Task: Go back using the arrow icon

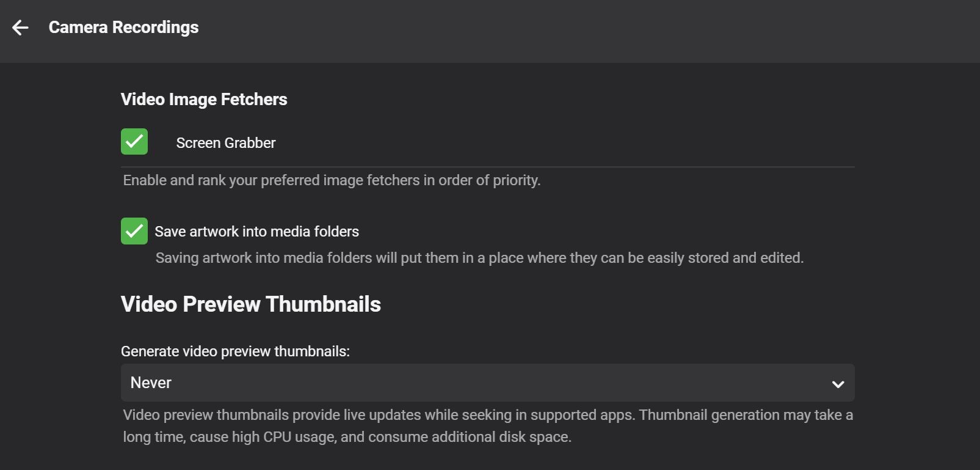Action: point(20,28)
